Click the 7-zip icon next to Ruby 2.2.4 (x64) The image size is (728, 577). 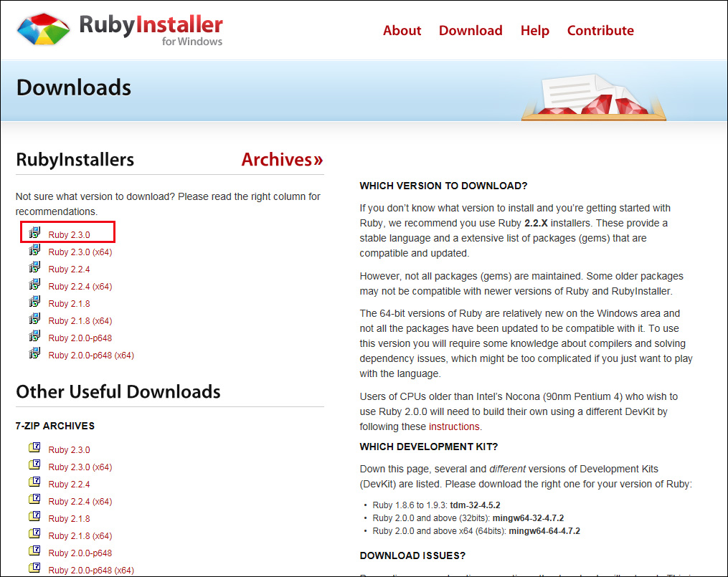(x=34, y=499)
